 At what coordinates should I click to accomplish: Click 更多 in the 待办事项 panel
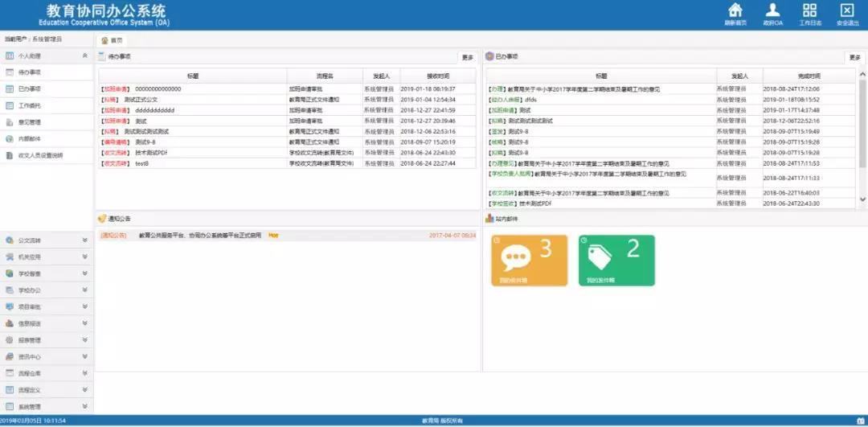(x=468, y=58)
